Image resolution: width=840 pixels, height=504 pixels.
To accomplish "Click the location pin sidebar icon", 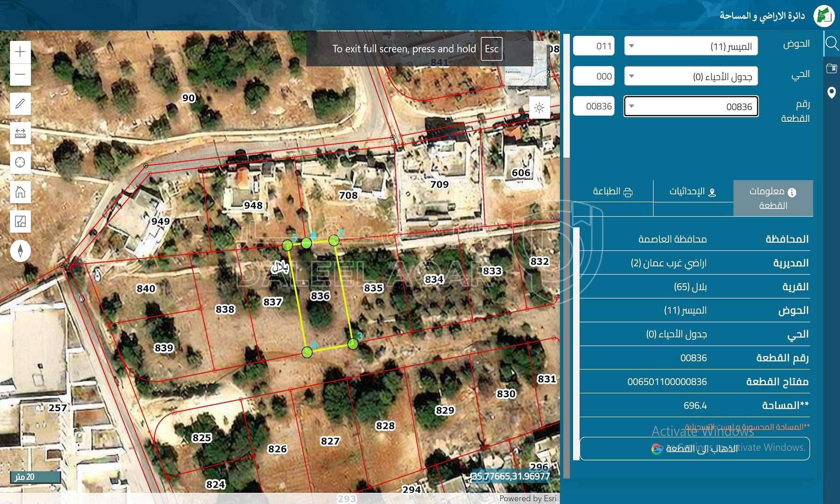I will (x=832, y=92).
